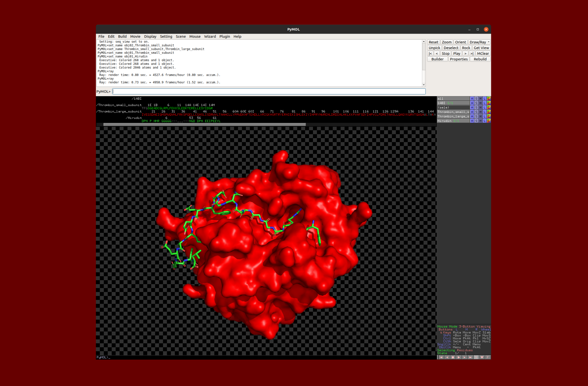Screen dimensions: 588x386
Task: Open Label menu (L) for Thrombin_large_s
Action: point(485,116)
